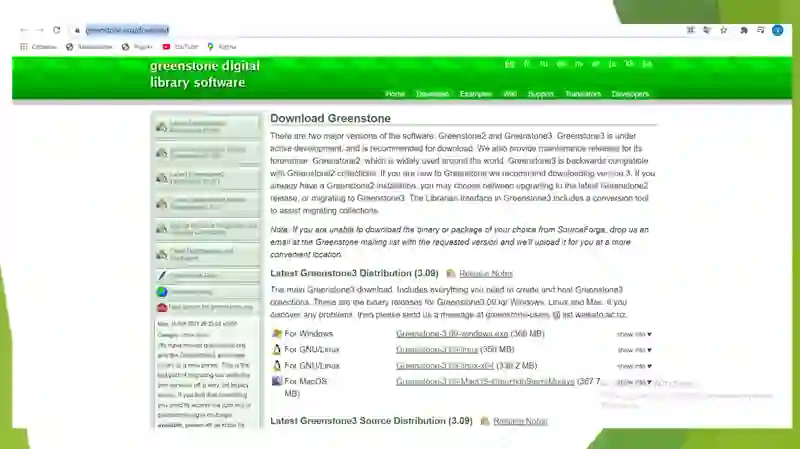Click the penguin icon in the linux-x64 row
This screenshot has height=449, width=800.
[277, 366]
